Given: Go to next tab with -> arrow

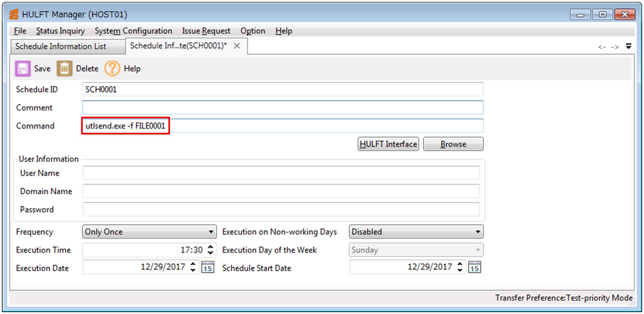Looking at the screenshot, I should pyautogui.click(x=615, y=47).
